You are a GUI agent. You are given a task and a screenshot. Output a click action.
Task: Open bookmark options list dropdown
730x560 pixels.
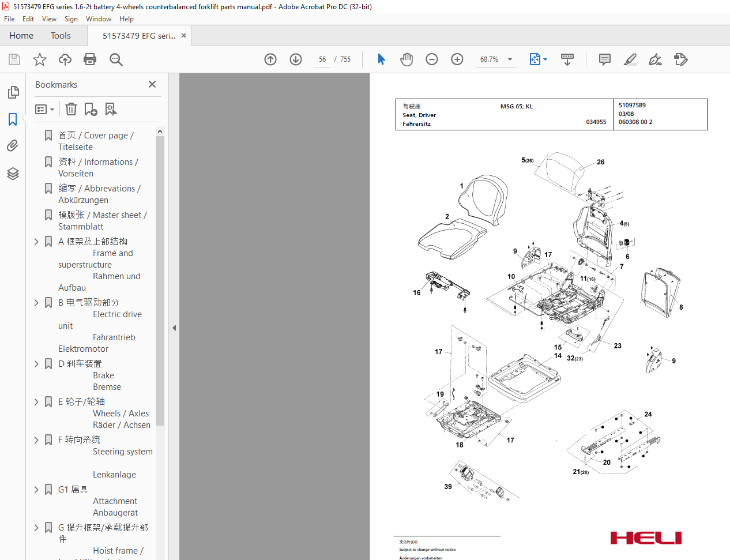(45, 109)
